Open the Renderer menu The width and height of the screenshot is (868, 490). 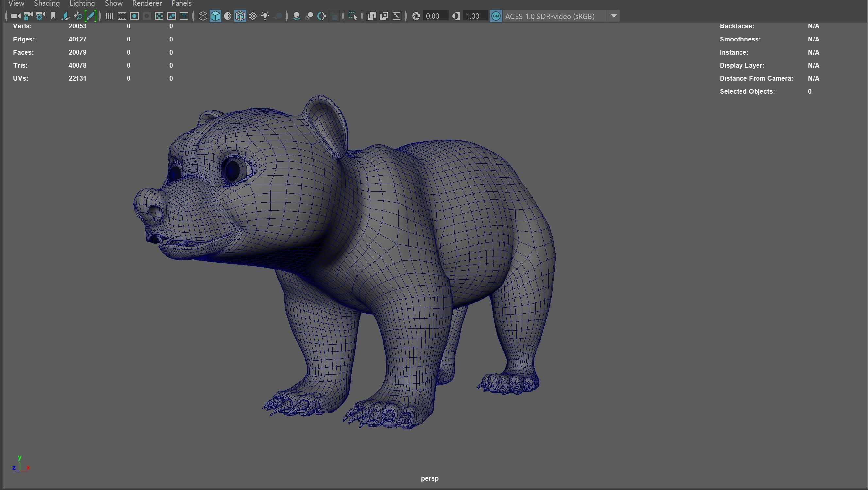pyautogui.click(x=146, y=4)
